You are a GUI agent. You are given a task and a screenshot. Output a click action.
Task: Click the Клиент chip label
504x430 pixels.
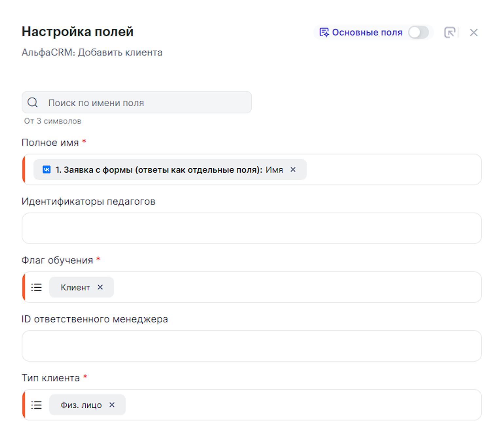[75, 287]
